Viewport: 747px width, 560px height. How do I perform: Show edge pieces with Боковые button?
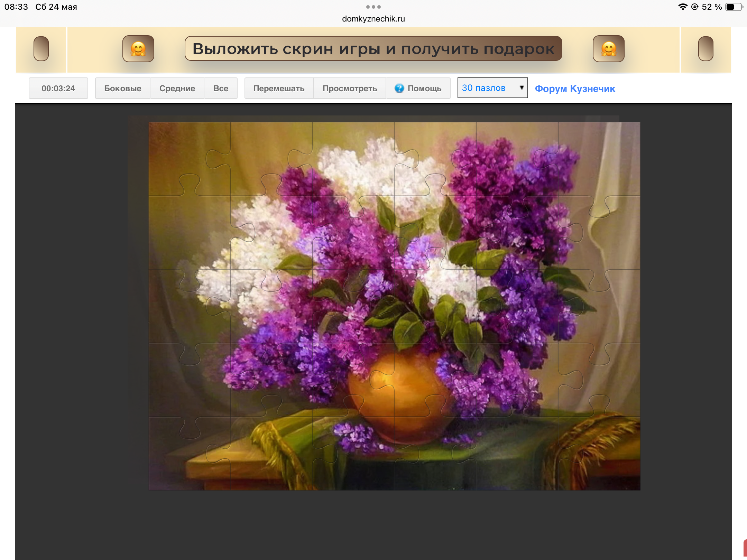click(123, 88)
